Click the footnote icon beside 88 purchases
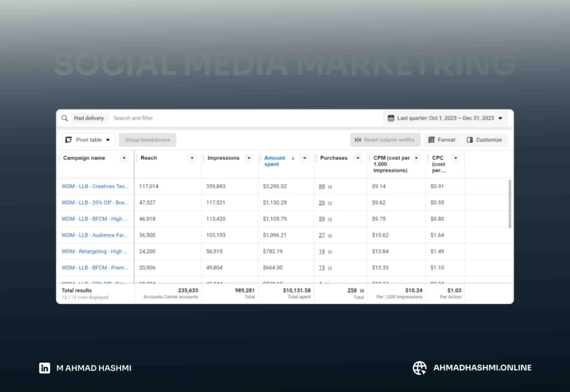Viewport: 570px width, 392px height. [x=330, y=187]
